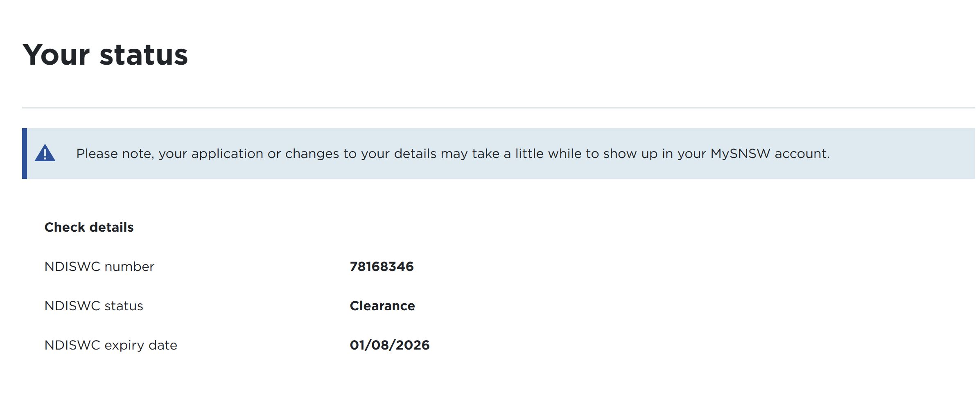Click the word "application" in the notice

point(227,153)
